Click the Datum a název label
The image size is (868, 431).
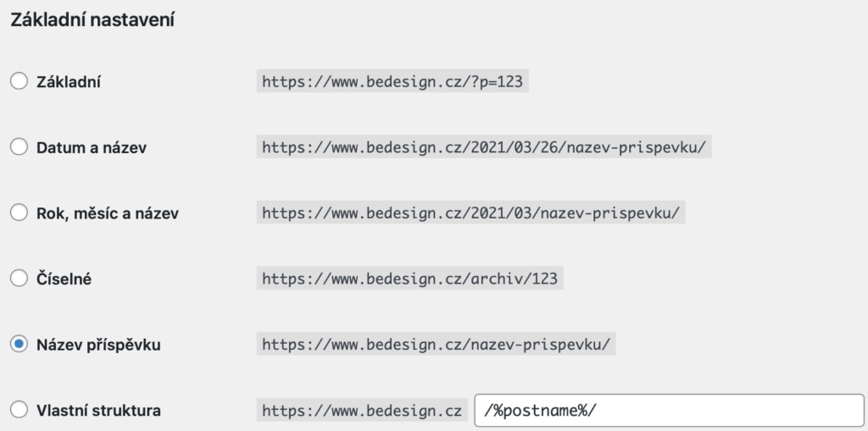[92, 147]
